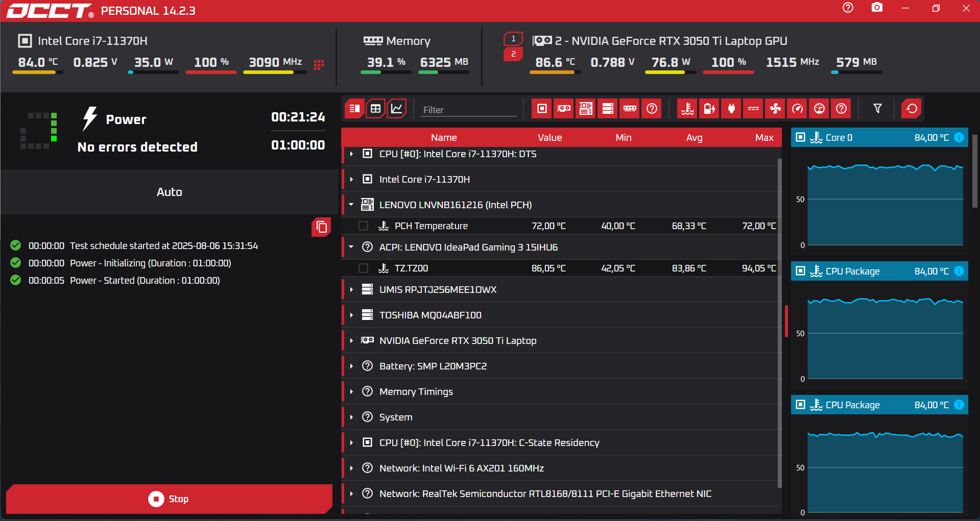Click the CPU clock 3090 MHz reading
The height and width of the screenshot is (521, 980).
(275, 62)
